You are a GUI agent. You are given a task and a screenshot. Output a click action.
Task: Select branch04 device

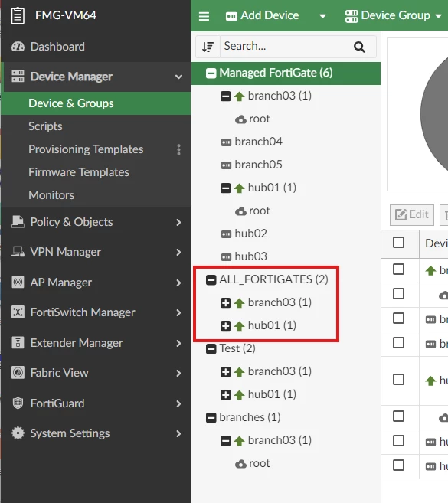258,142
